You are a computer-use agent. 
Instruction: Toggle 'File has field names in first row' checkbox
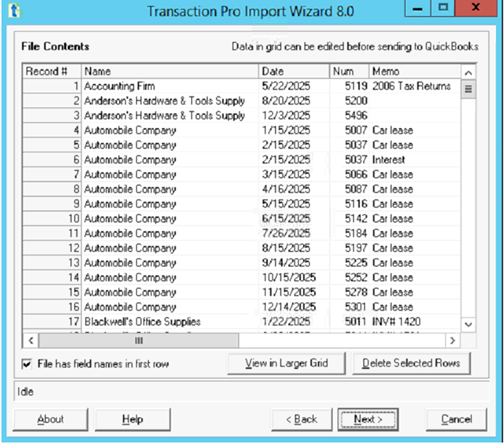(x=27, y=364)
